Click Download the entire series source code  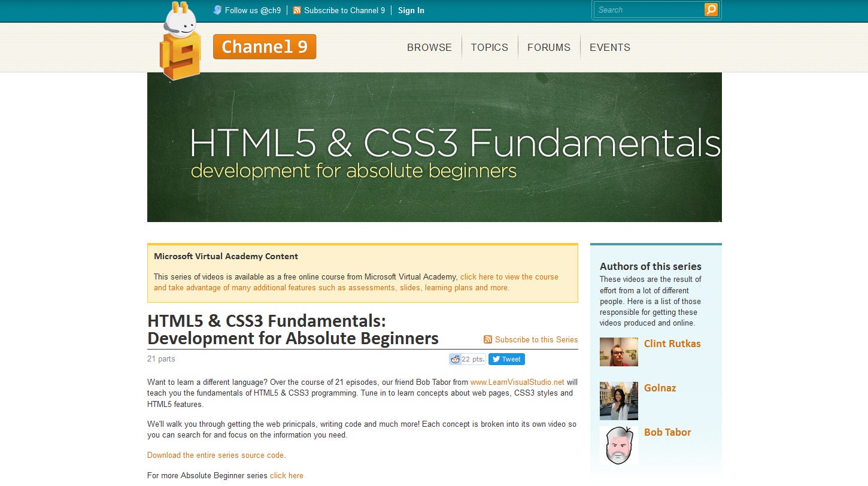tap(216, 455)
